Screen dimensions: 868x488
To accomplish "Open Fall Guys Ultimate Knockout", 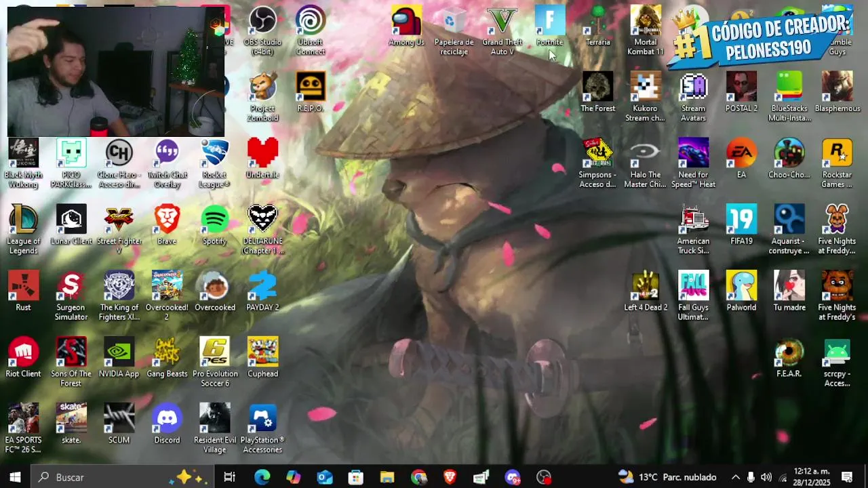I will tap(693, 297).
